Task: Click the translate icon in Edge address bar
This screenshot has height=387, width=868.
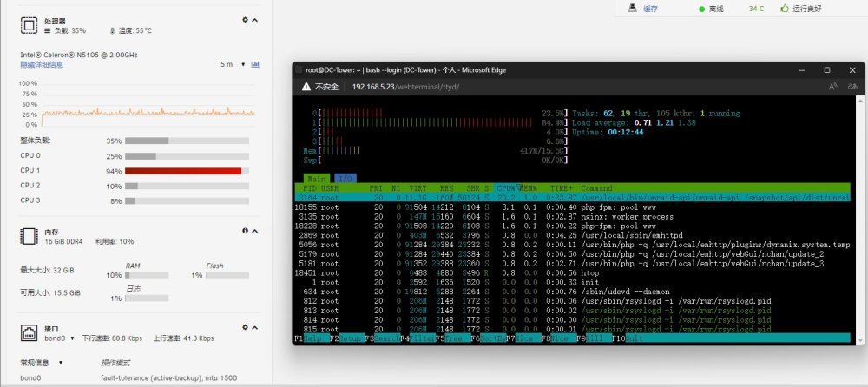Action: pyautogui.click(x=852, y=87)
